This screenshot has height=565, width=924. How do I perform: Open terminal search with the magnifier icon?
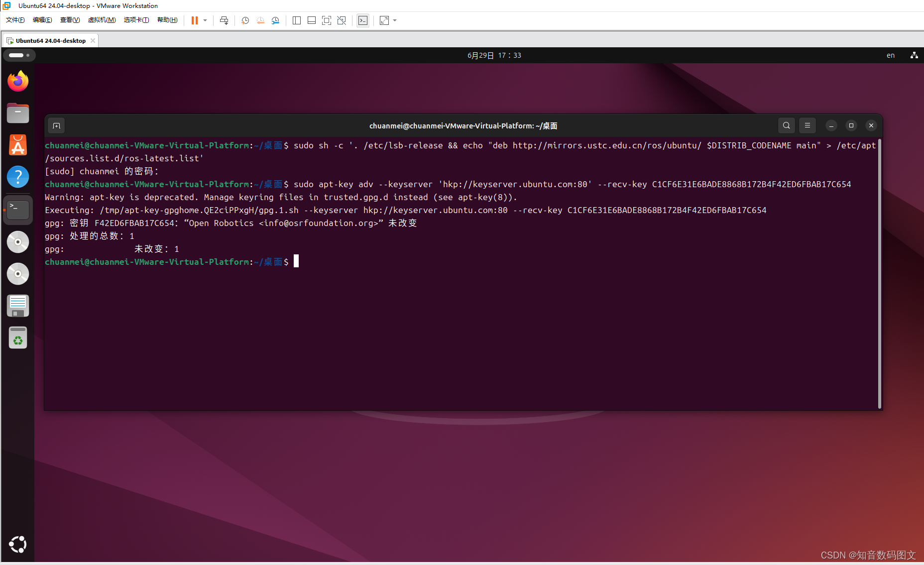786,125
